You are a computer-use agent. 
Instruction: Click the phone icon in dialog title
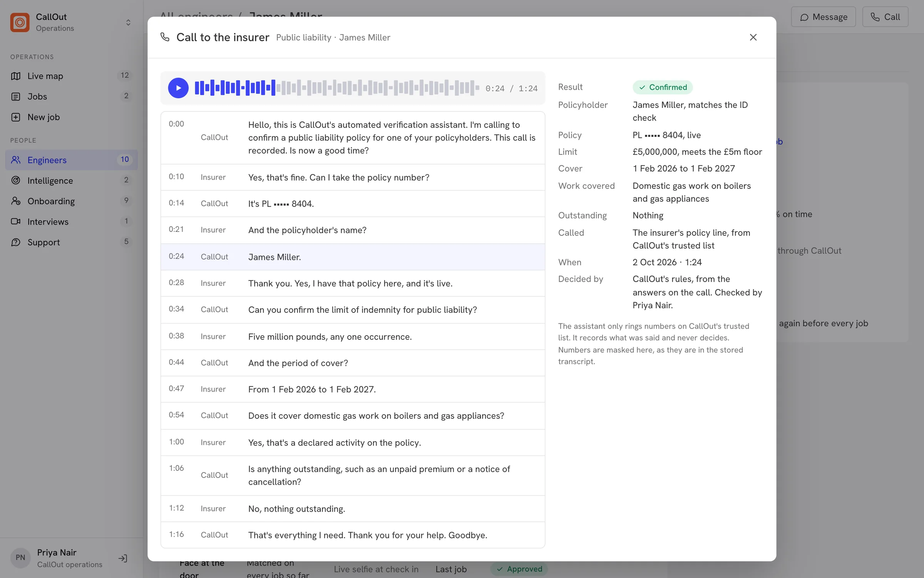[165, 37]
